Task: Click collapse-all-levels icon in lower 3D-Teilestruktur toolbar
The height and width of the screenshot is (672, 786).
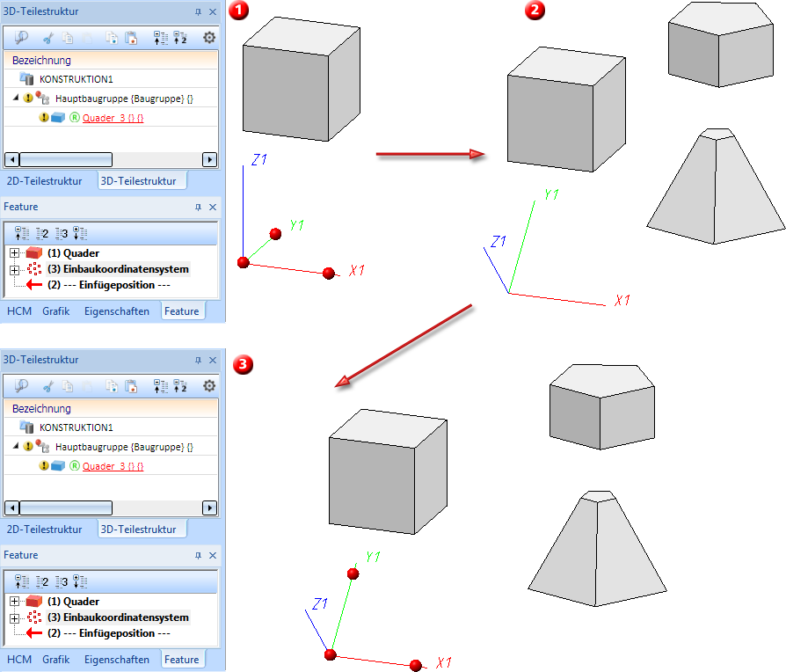Action: 160,387
